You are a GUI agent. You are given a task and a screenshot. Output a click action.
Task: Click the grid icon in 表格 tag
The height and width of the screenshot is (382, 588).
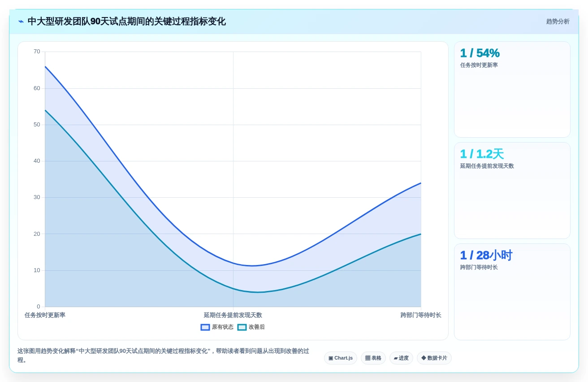(x=367, y=358)
